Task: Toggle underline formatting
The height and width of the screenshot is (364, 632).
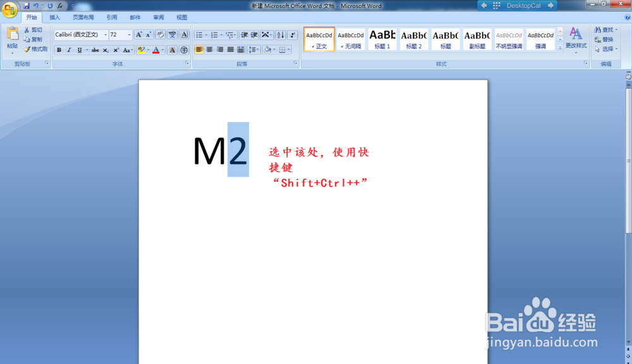Action: pos(79,49)
